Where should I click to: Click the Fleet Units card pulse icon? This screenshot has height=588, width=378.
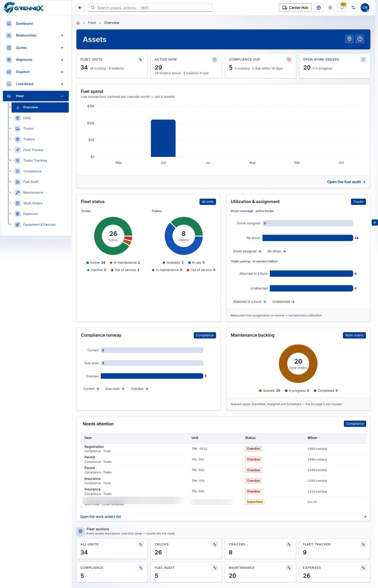click(141, 60)
